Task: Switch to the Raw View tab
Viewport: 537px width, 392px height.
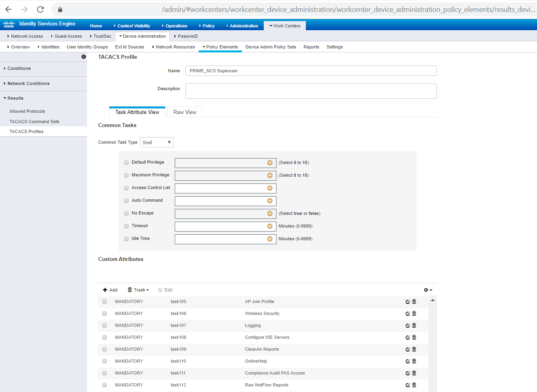Action: pyautogui.click(x=184, y=112)
